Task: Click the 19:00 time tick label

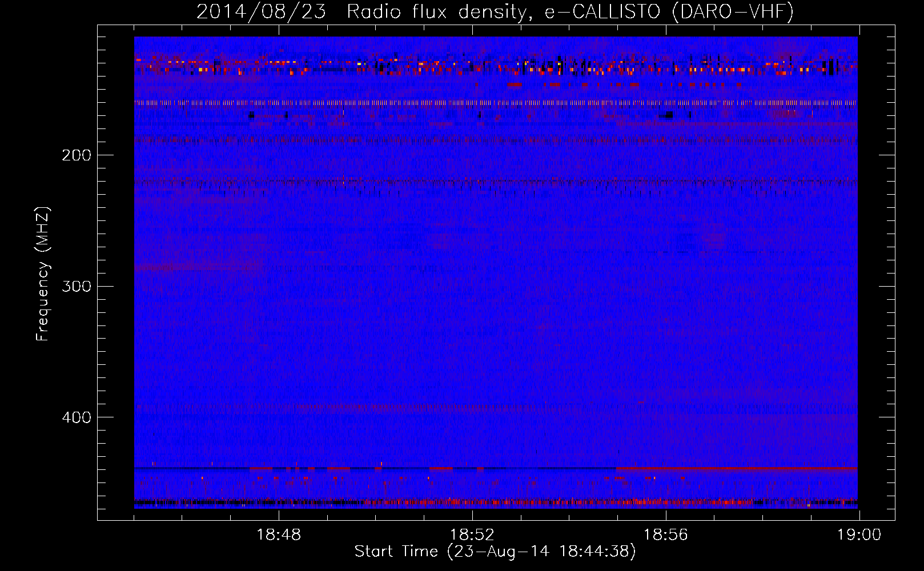Action: pyautogui.click(x=859, y=535)
